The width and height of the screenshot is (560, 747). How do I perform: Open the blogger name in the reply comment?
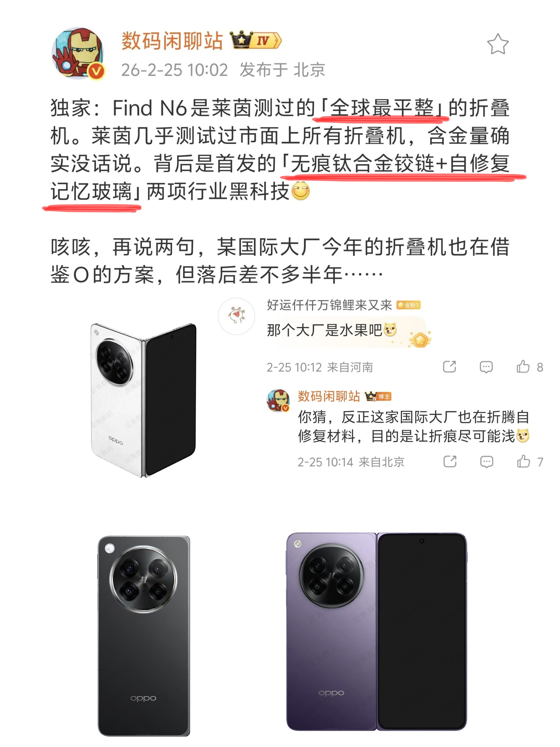coord(329,396)
